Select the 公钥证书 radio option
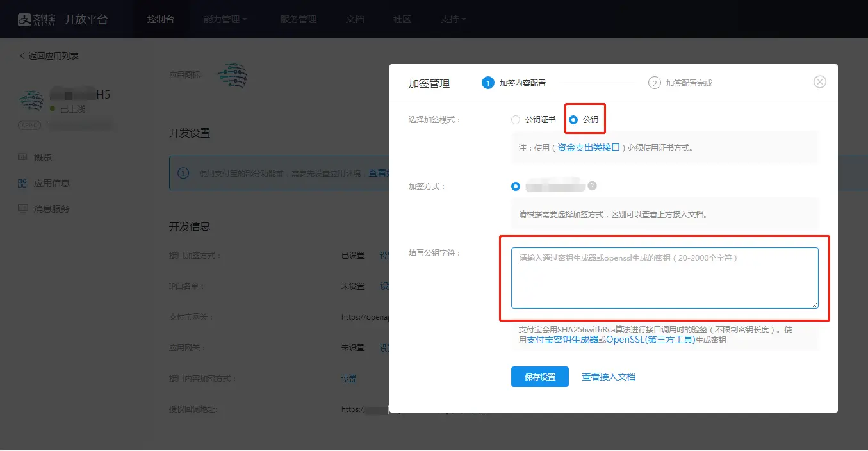Image resolution: width=868 pixels, height=451 pixels. coord(516,120)
